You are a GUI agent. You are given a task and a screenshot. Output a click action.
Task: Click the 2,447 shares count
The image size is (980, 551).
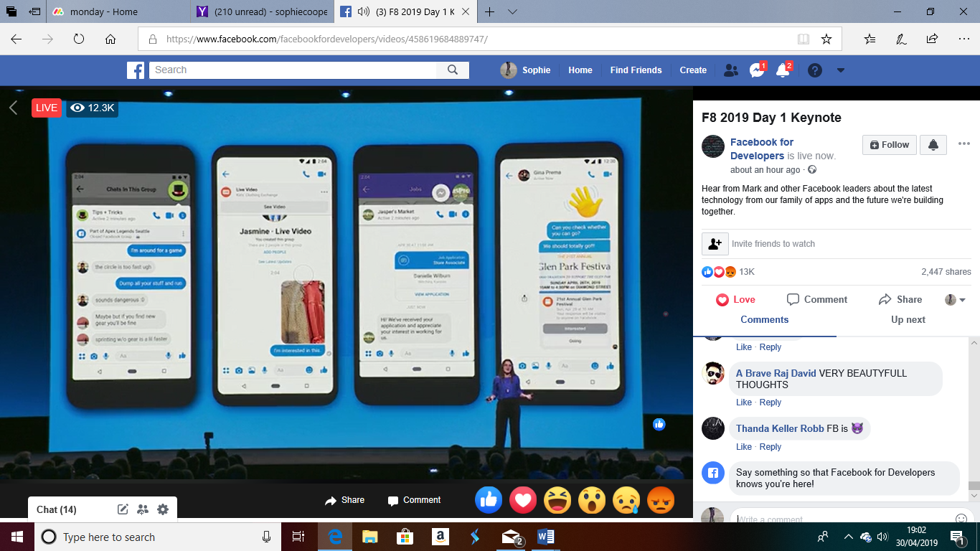[x=946, y=272]
